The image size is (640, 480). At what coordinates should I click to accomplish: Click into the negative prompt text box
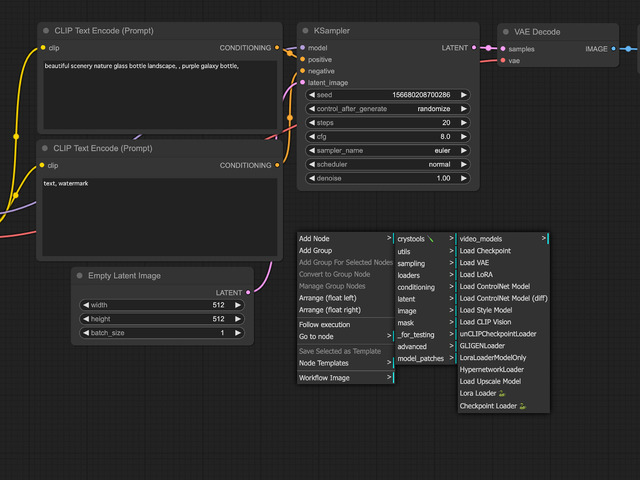point(160,217)
